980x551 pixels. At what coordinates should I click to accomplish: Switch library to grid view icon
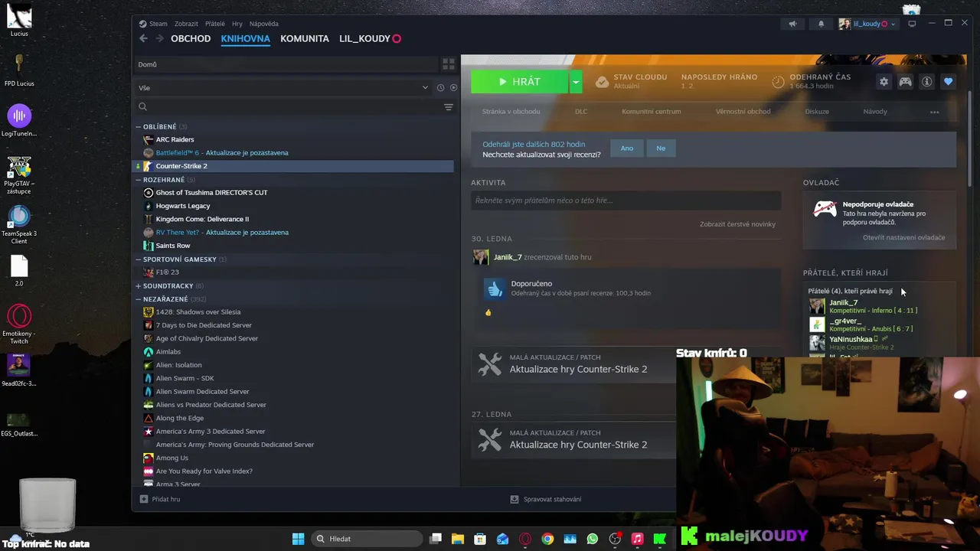[x=449, y=64]
